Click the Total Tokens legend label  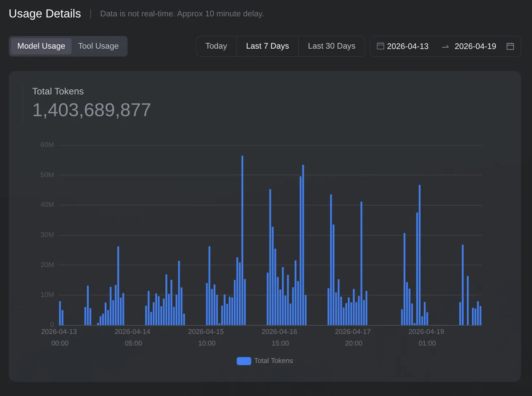pos(273,361)
